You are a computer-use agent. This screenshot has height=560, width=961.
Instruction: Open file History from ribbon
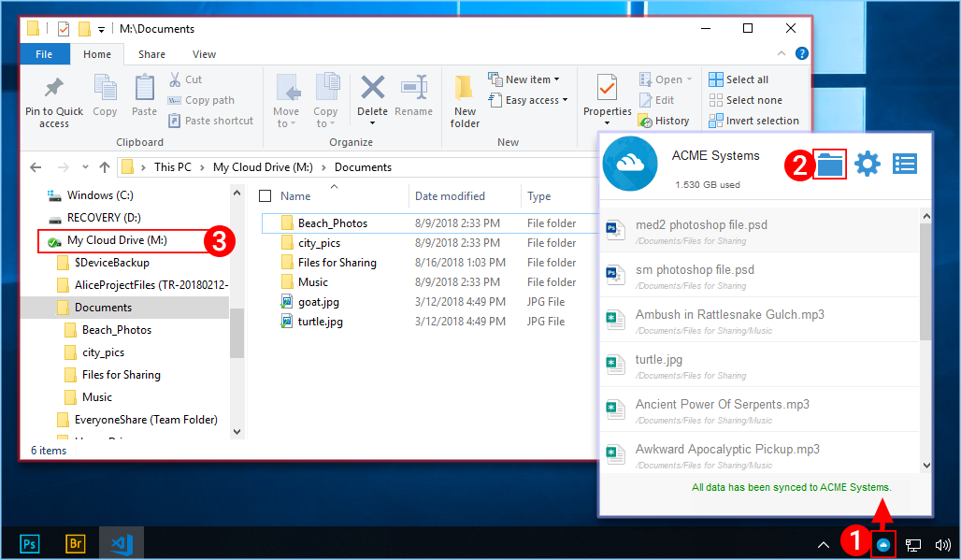[664, 121]
